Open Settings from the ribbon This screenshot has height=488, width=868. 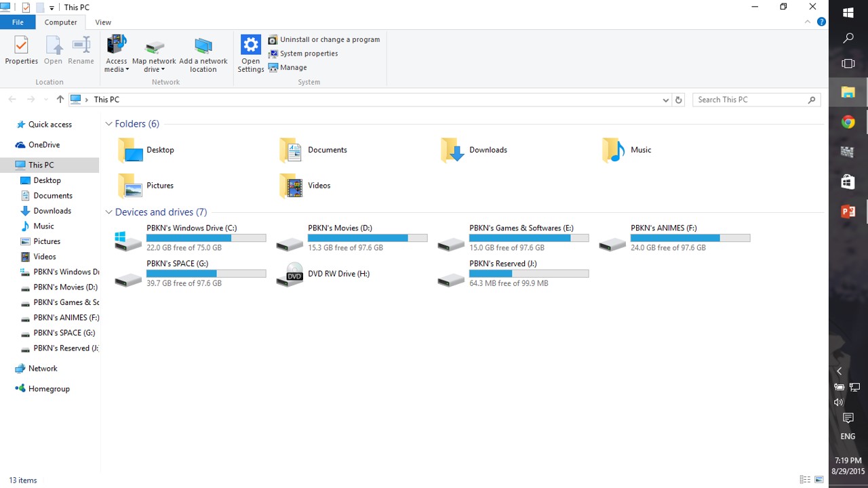click(250, 53)
